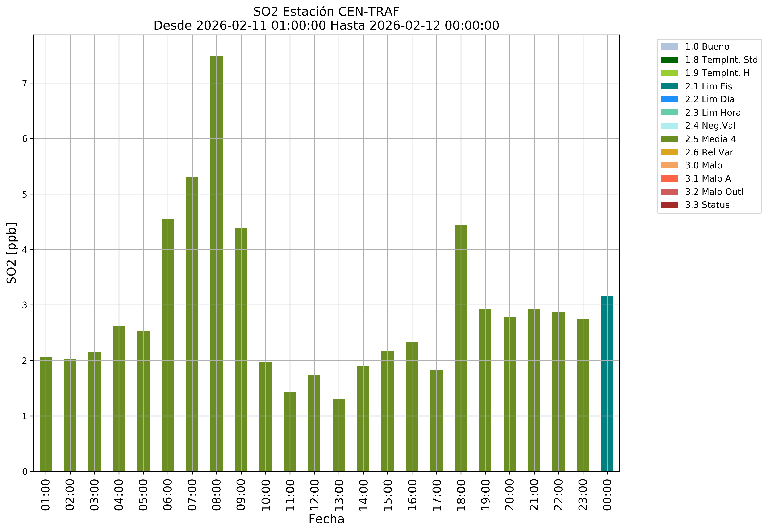Click the Fecha x-axis title
This screenshot has height=532, width=768.
[326, 519]
